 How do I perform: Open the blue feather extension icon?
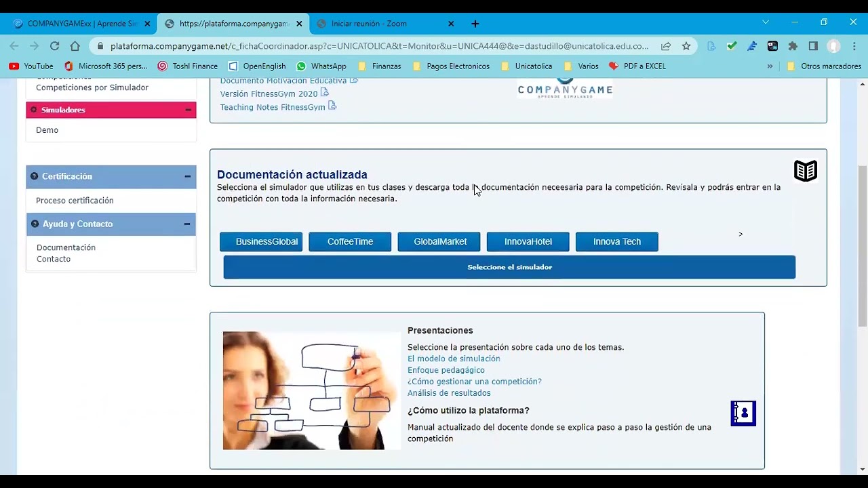click(752, 46)
